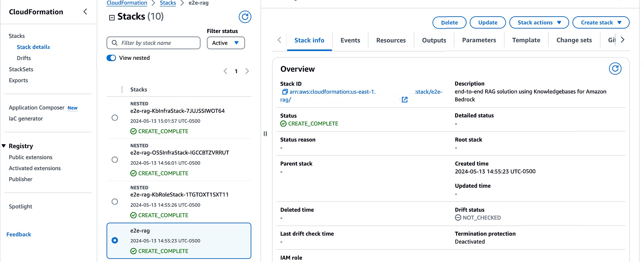Collapse the Registry section
Screen dimensions: 644x262
click(4, 146)
